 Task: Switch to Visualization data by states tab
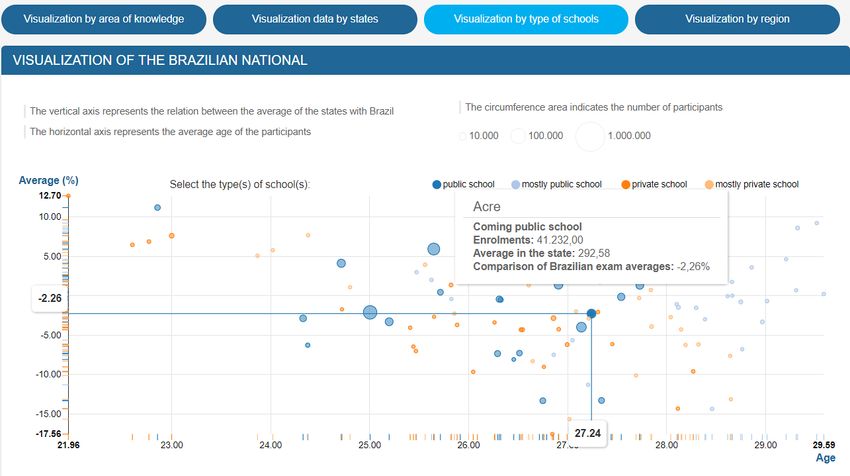click(315, 19)
